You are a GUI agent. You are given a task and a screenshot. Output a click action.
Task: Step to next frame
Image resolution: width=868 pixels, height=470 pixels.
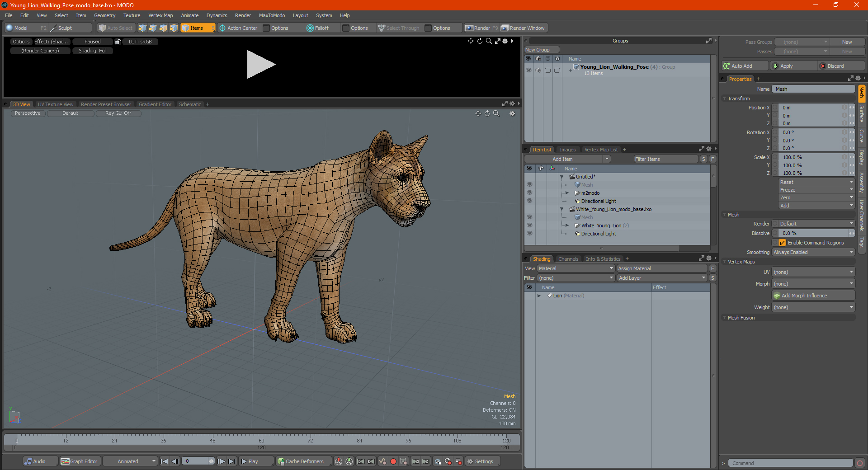(x=221, y=461)
